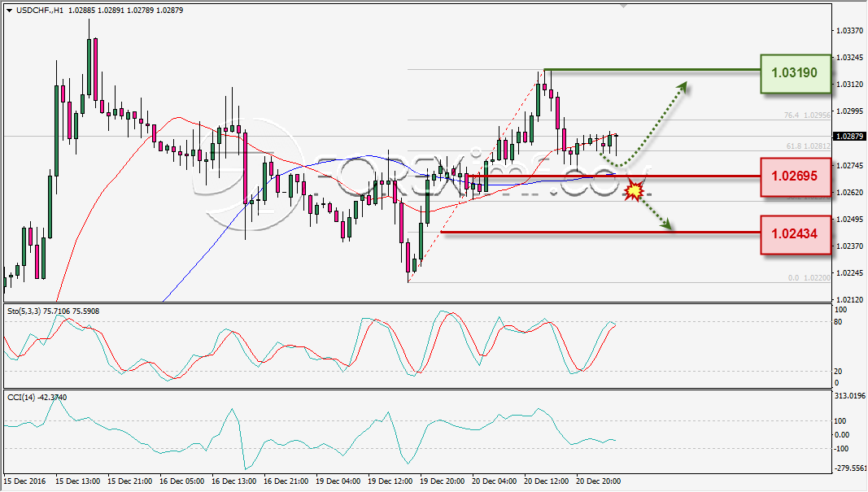
Task: Click time axis label 20 Dec 12:00
Action: (546, 481)
